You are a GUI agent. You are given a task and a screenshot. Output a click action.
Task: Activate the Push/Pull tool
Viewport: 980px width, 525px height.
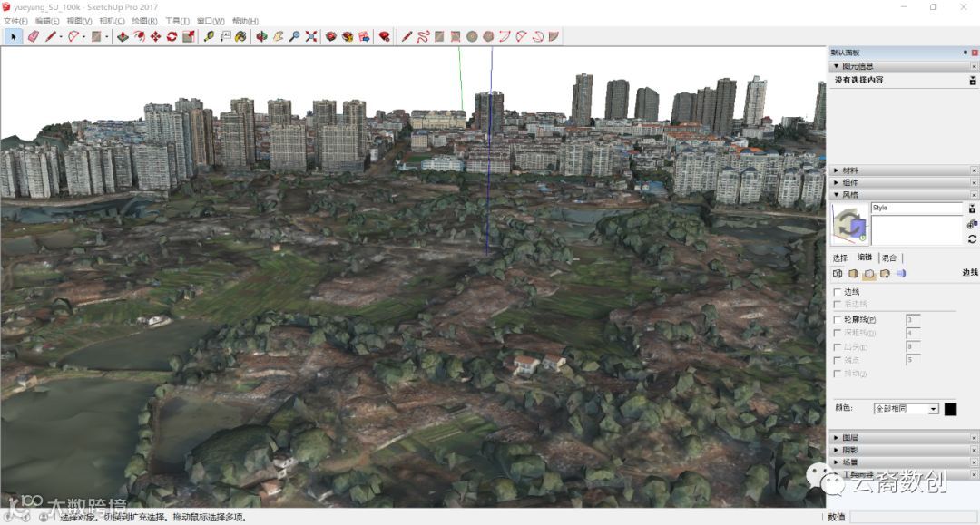coord(122,36)
